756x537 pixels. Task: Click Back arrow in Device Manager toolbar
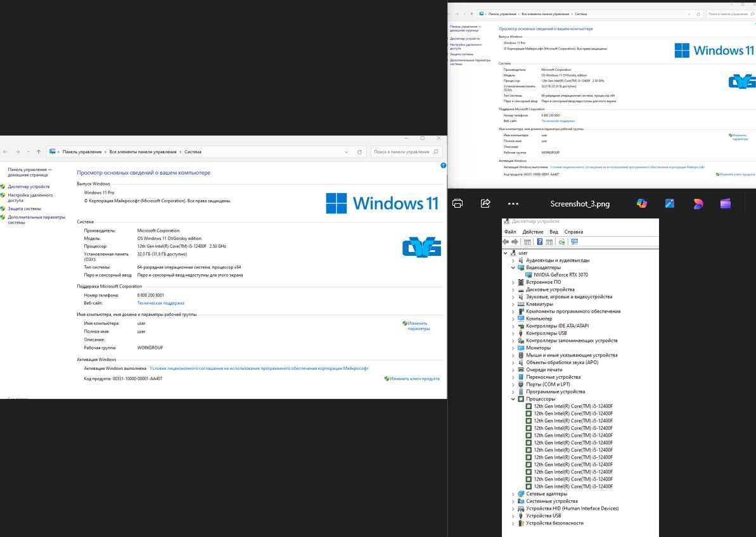pyautogui.click(x=506, y=242)
